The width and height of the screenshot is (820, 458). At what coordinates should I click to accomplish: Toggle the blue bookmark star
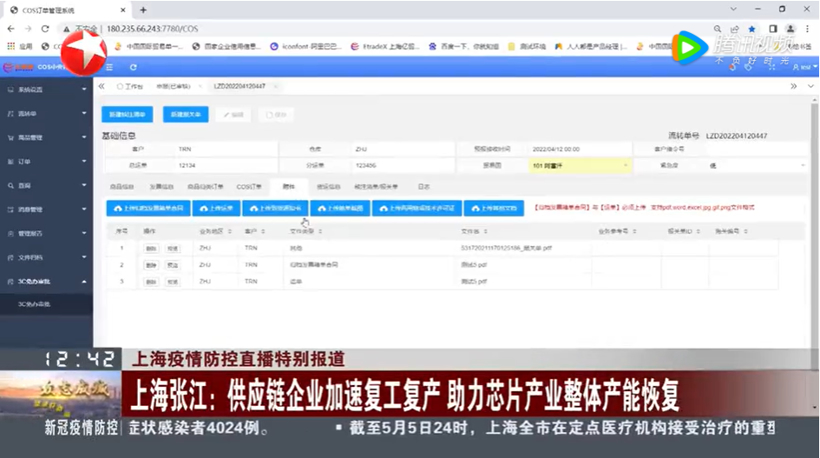click(x=752, y=29)
